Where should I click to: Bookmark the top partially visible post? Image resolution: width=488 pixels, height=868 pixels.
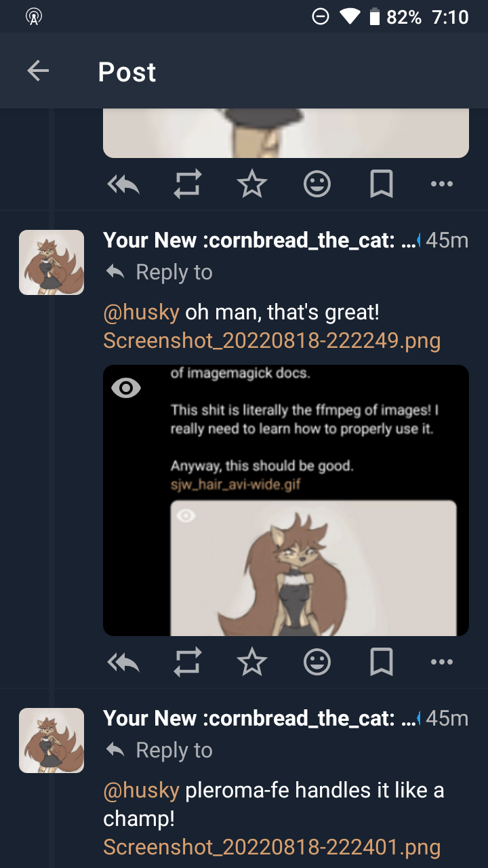coord(382,184)
